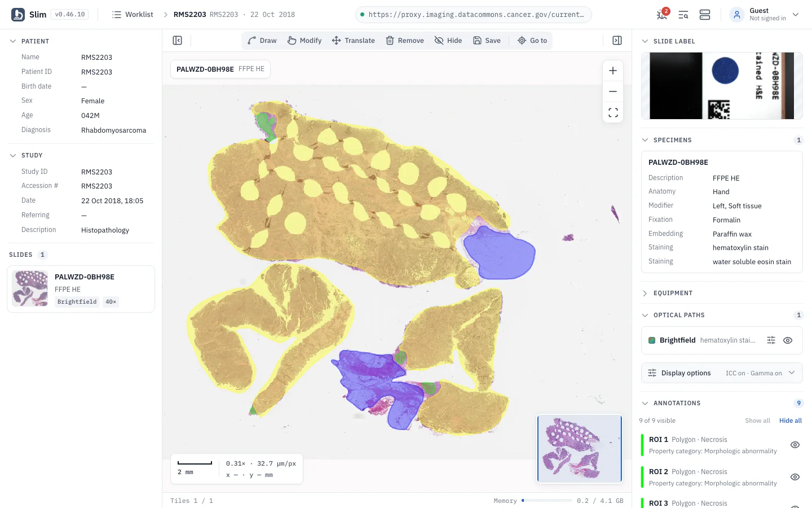812x508 pixels.
Task: Expand the Equipment section
Action: pyautogui.click(x=645, y=293)
